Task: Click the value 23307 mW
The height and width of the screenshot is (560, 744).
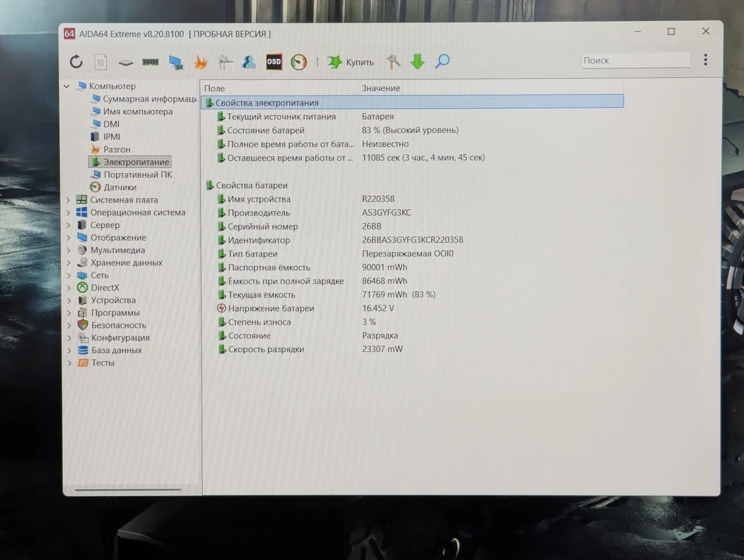Action: pyautogui.click(x=382, y=349)
